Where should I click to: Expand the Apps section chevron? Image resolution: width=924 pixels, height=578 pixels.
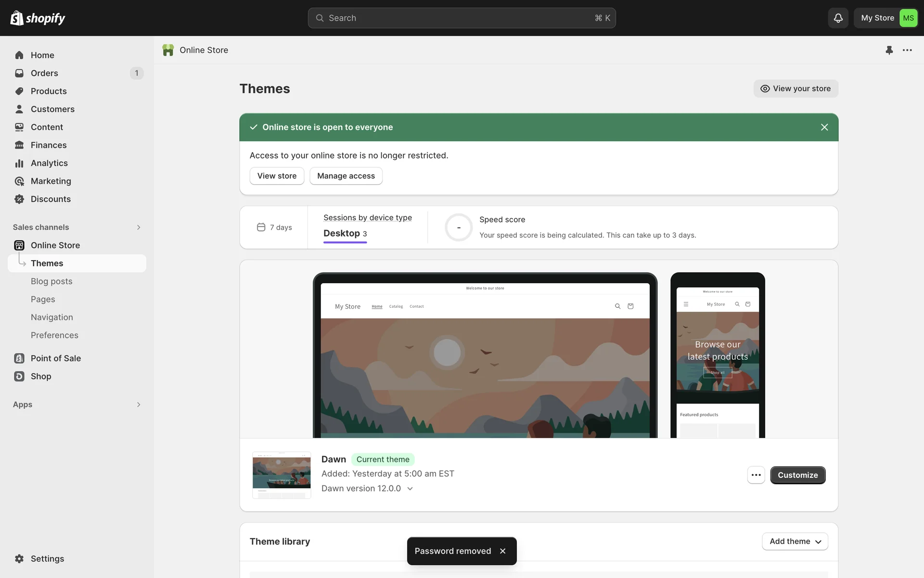click(x=139, y=405)
